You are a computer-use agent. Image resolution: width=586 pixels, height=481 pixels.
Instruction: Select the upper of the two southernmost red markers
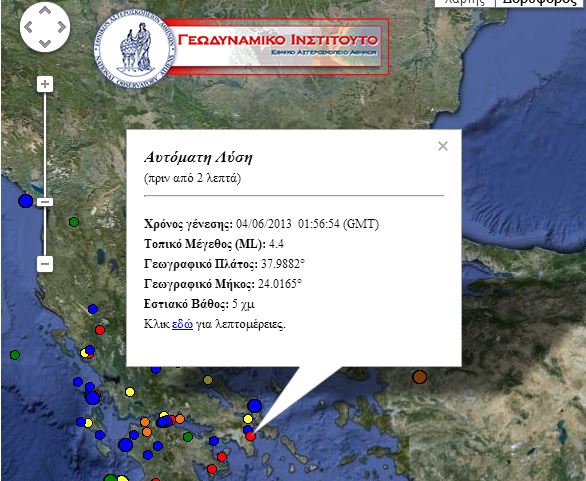coord(222,457)
